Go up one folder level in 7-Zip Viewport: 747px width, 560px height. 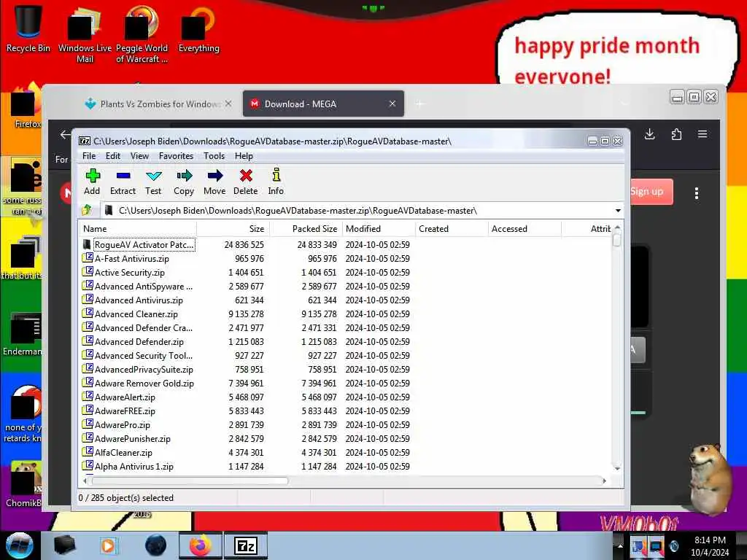[x=87, y=210]
